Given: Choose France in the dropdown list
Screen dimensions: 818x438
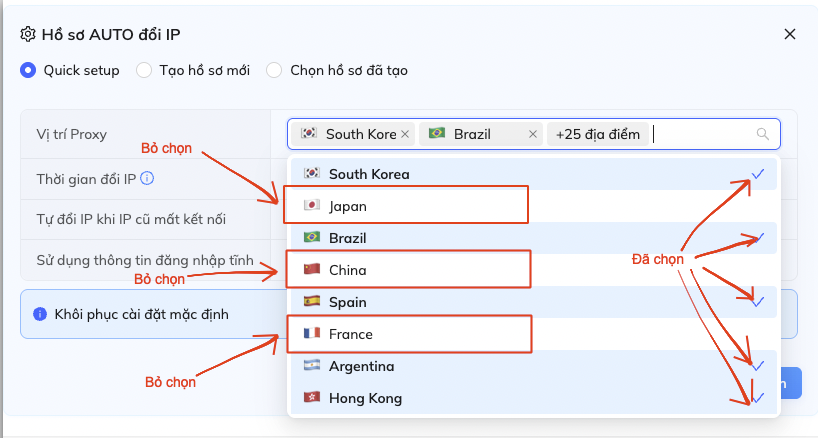Looking at the screenshot, I should pyautogui.click(x=350, y=334).
